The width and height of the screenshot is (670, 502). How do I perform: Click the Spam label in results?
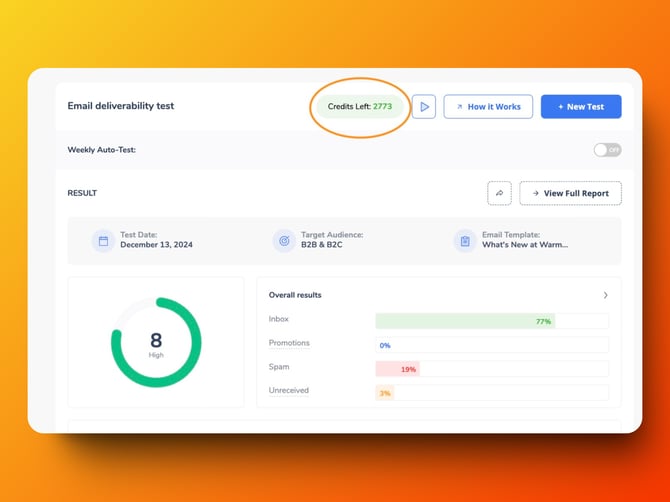[279, 367]
